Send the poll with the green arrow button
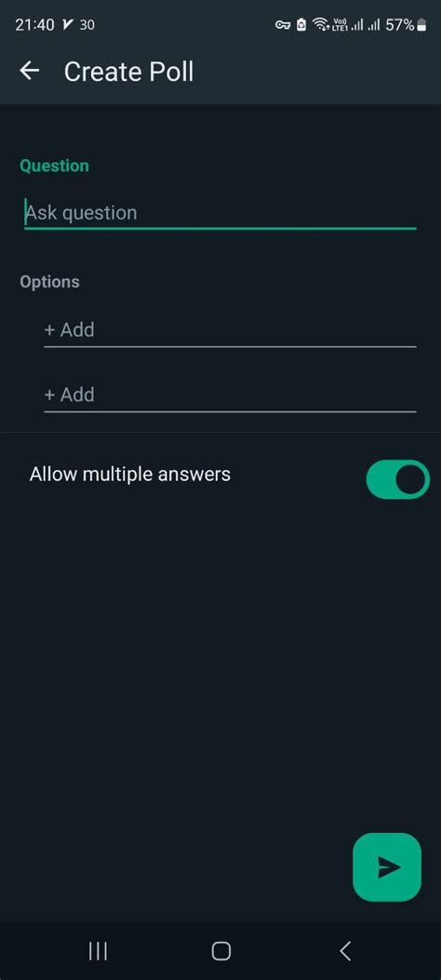Screen dimensions: 441x980 pos(387,866)
